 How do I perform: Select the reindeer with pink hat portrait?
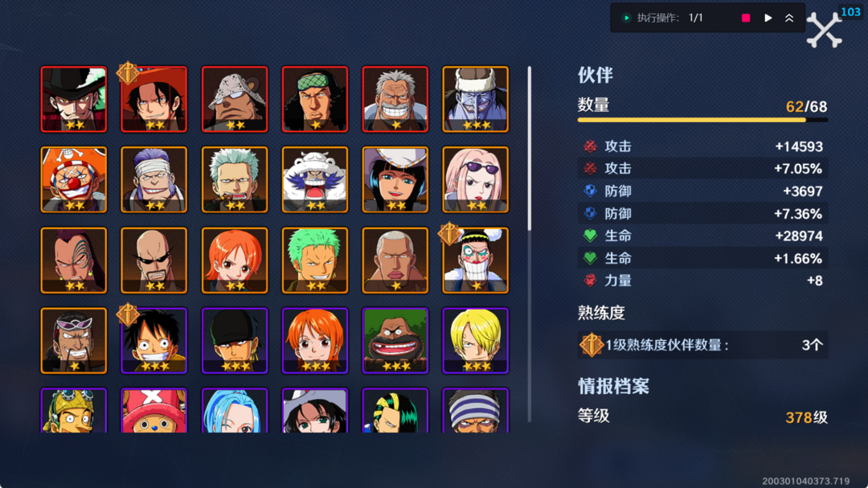[x=154, y=411]
